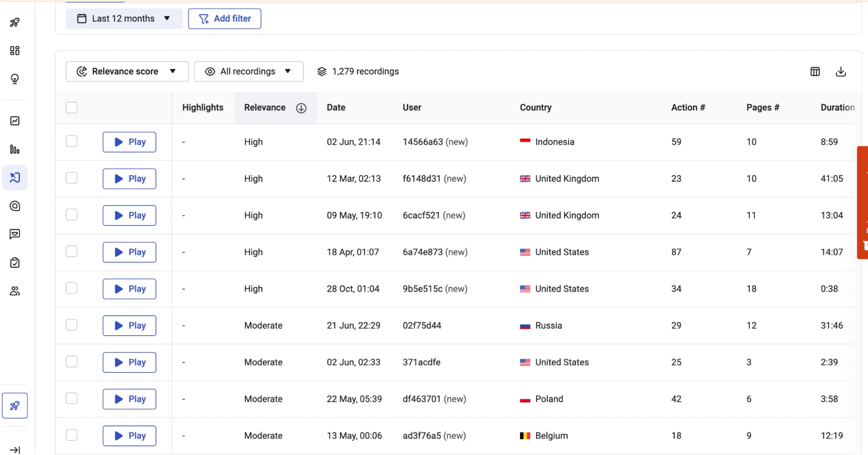Screen dimensions: 868x455
Task: Check the 6a74e873 recording row checkbox
Action: 72,251
